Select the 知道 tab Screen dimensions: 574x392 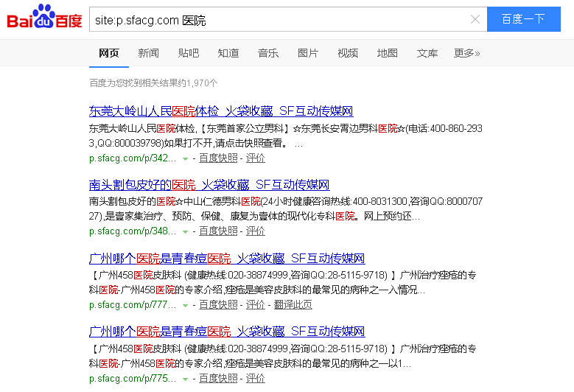pos(228,53)
